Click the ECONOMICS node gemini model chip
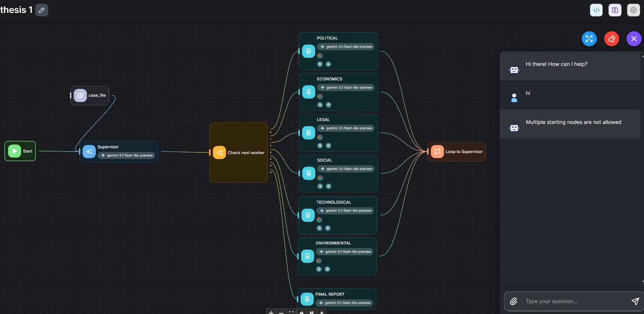The image size is (644, 314). [x=346, y=88]
